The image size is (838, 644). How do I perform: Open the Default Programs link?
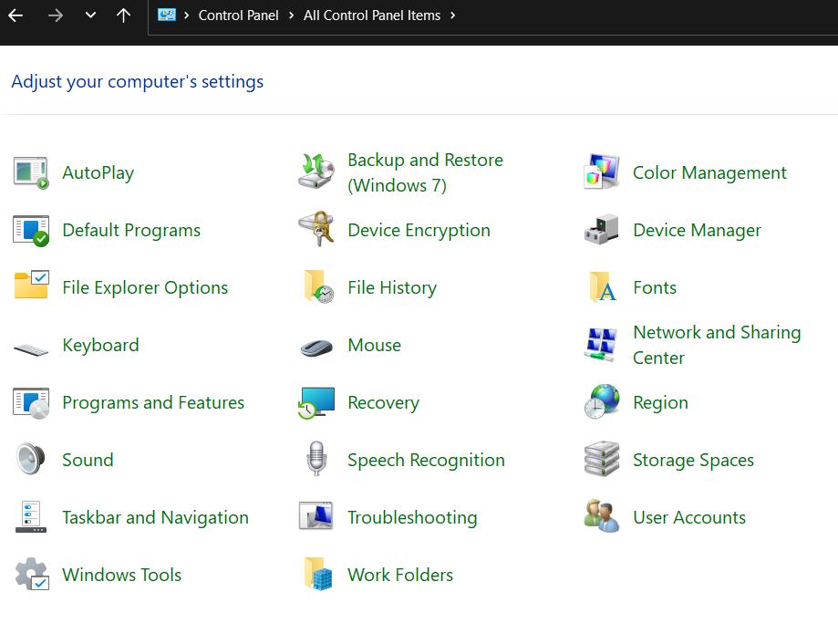[x=131, y=231]
